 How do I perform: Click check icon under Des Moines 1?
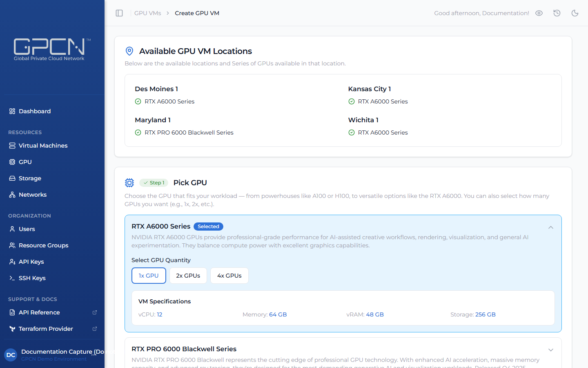pos(138,101)
